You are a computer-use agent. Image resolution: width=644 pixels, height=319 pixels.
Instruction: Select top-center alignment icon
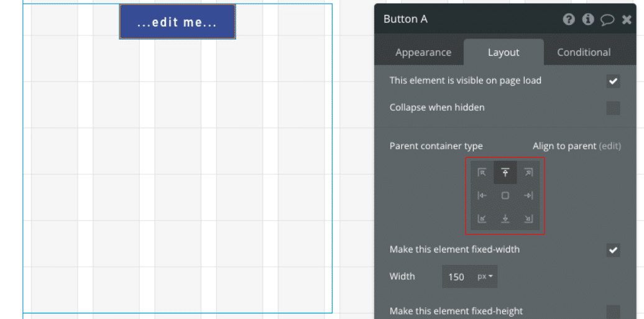505,172
